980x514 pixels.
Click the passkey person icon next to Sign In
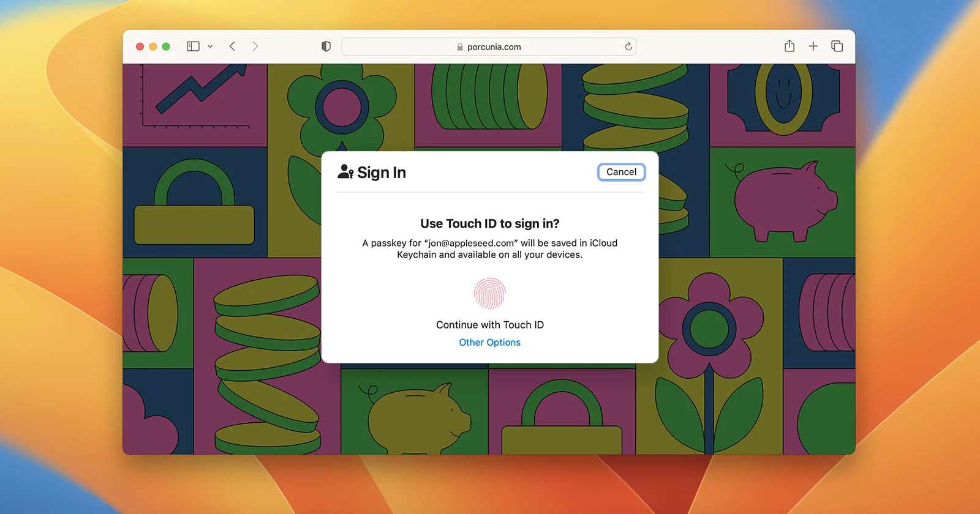(x=345, y=173)
